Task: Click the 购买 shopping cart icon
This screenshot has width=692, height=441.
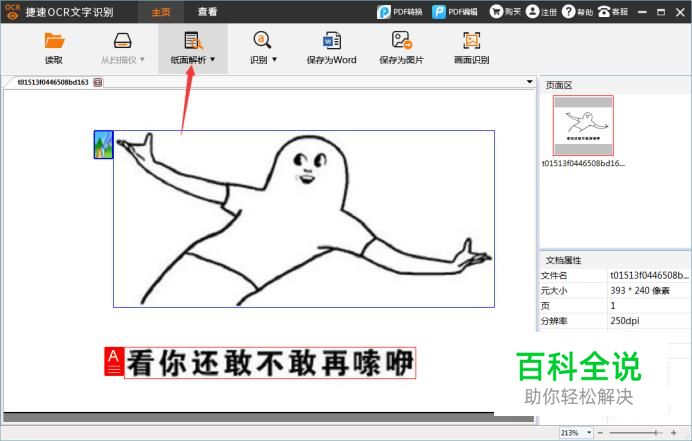Action: click(496, 11)
